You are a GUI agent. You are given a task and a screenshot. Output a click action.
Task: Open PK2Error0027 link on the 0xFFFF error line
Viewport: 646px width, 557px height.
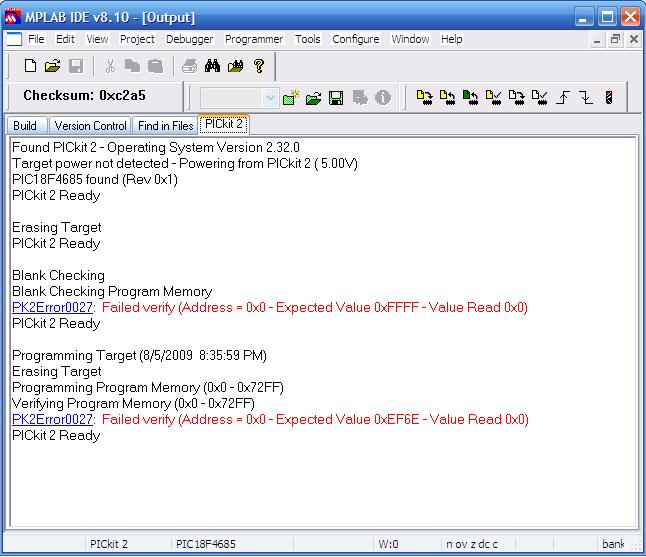pos(52,307)
